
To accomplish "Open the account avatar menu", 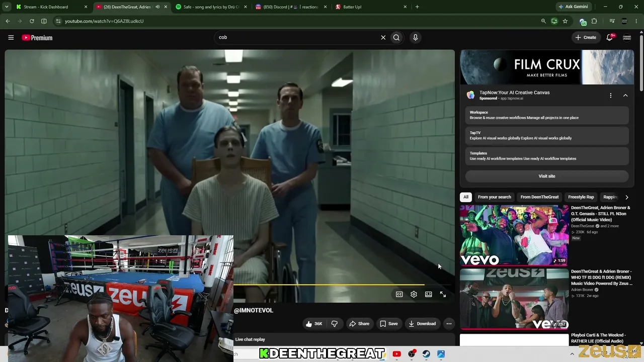I will coord(627,37).
